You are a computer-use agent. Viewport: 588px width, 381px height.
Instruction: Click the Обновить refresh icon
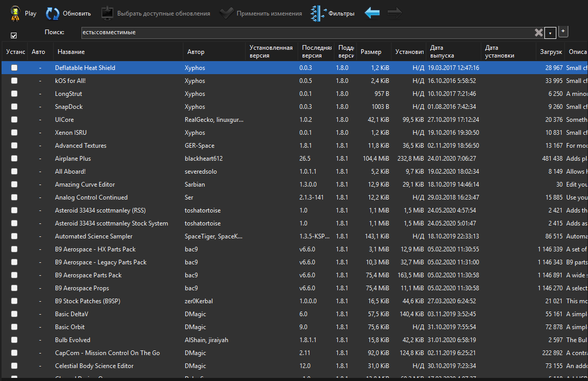52,13
